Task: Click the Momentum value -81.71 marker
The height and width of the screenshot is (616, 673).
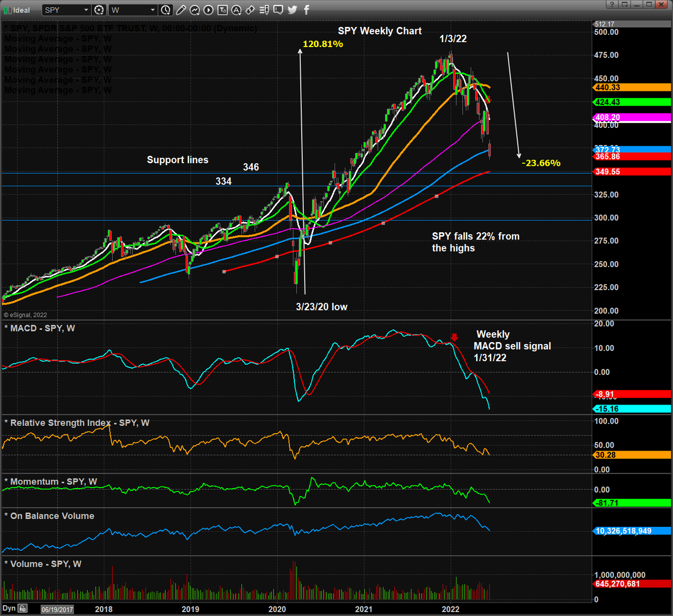Action: (x=632, y=503)
